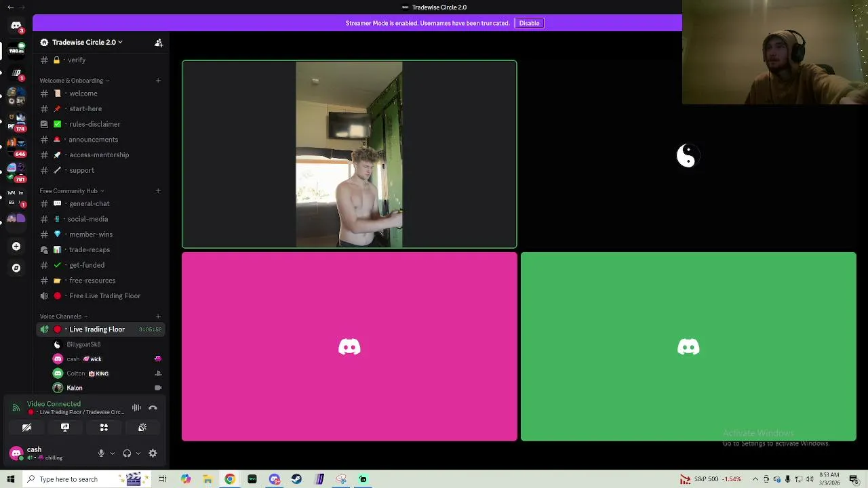
Task: Expand the Tradewise Circle 2.0 server menu
Action: point(87,42)
